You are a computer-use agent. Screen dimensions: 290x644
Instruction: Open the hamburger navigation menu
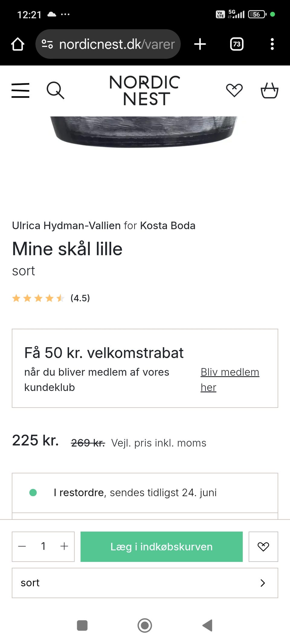tap(21, 90)
